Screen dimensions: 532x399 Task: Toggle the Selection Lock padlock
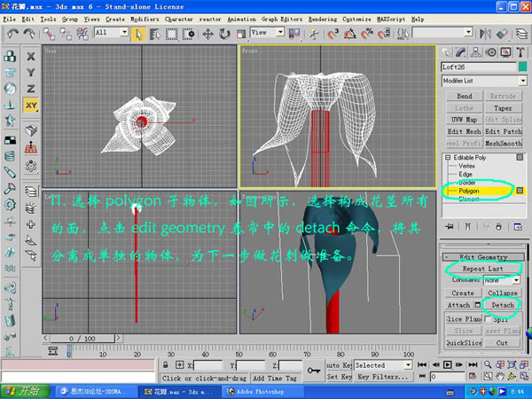pos(165,365)
